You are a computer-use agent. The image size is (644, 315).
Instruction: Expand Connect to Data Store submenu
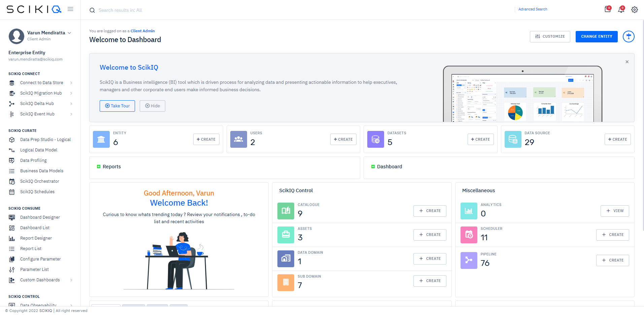tap(71, 83)
